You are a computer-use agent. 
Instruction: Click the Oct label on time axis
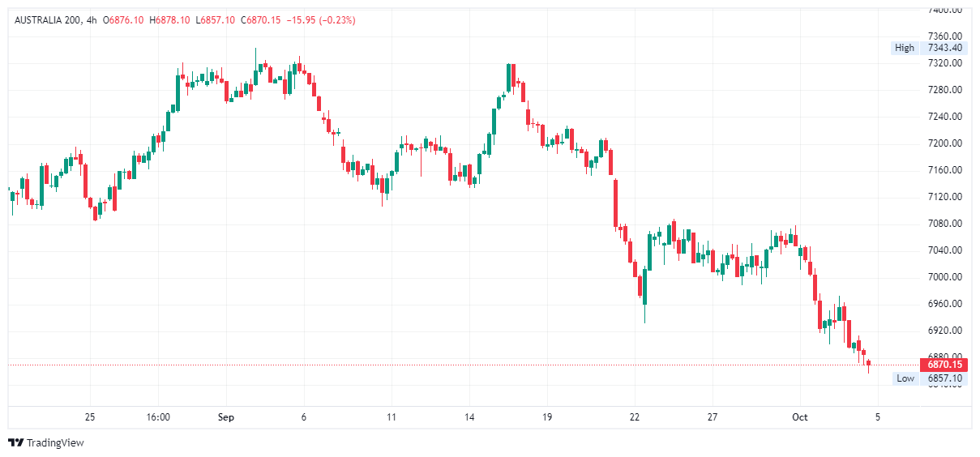800,417
